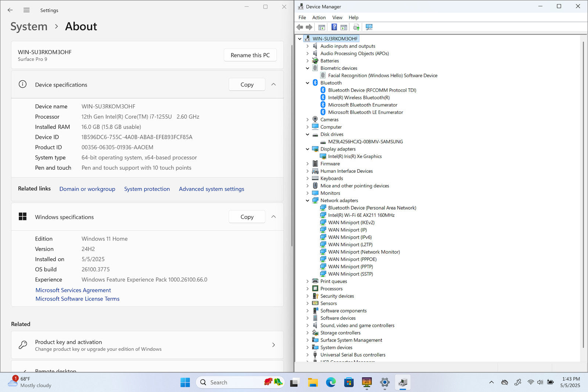This screenshot has width=588, height=392.
Task: Open File Explorer from taskbar
Action: click(313, 382)
